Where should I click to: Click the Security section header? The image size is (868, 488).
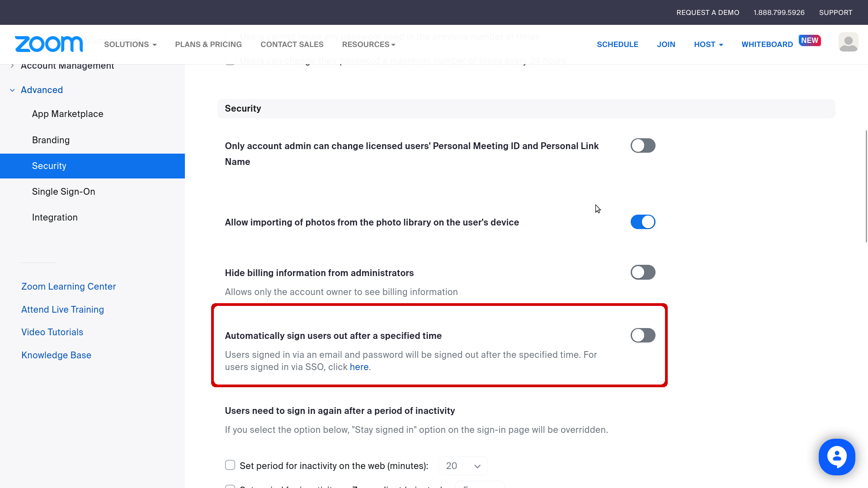pos(526,108)
